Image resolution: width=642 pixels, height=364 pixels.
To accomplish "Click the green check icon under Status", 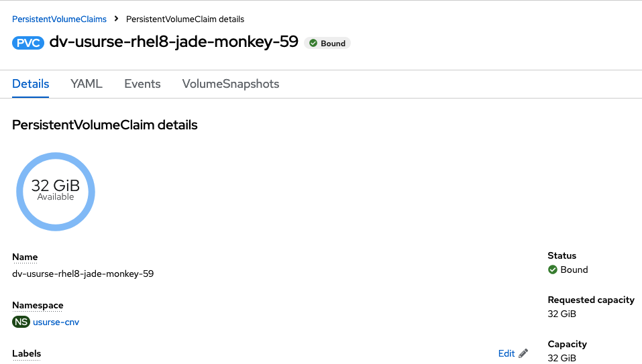I will (x=553, y=269).
